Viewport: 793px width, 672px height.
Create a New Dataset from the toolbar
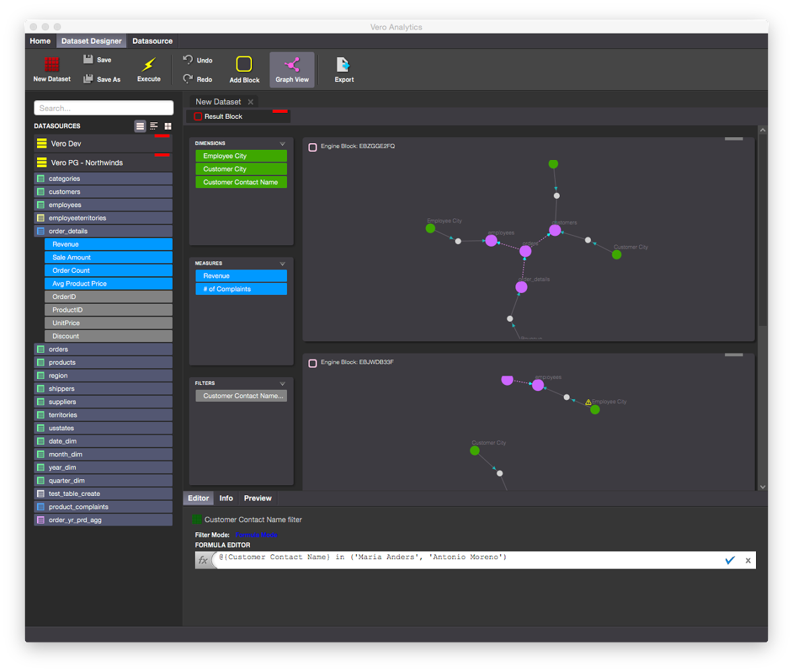[52, 69]
